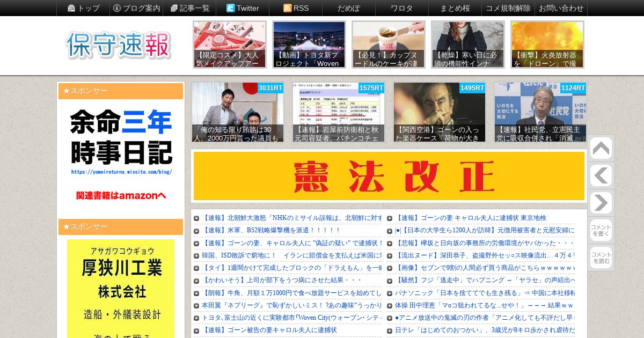Viewport: 644px width, 338px height.
Task: Open the 3031RT 賄賂は30人 article thumbnail
Action: (238, 112)
